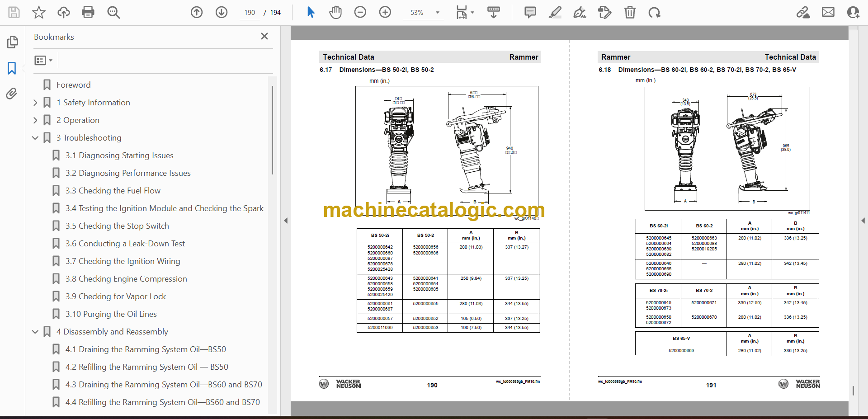
Task: Click the page number field showing 190
Action: point(250,13)
